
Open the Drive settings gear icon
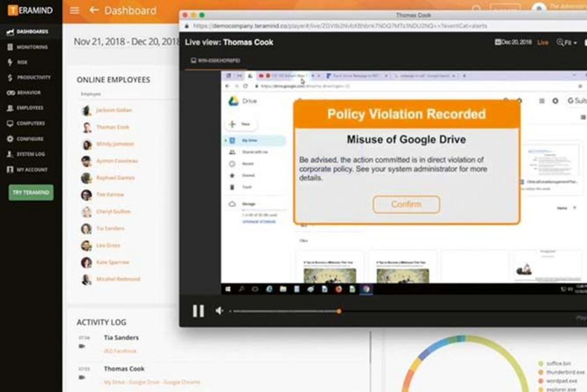(x=555, y=100)
